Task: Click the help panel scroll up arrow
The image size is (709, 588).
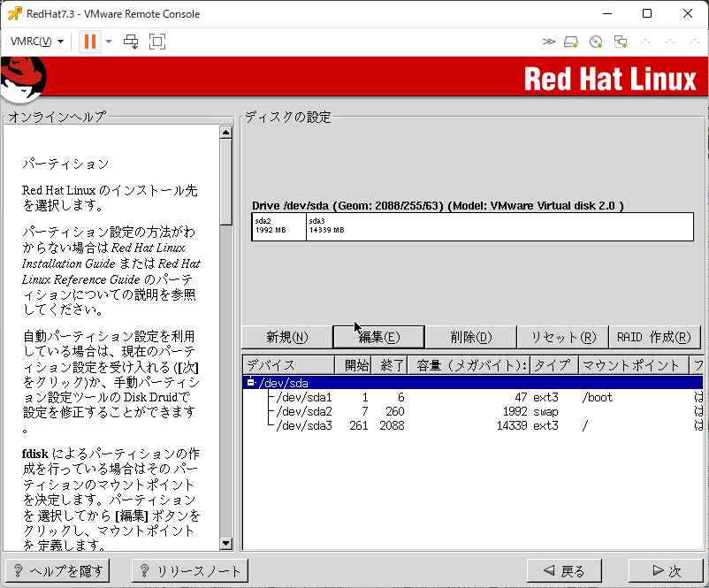Action: [226, 132]
